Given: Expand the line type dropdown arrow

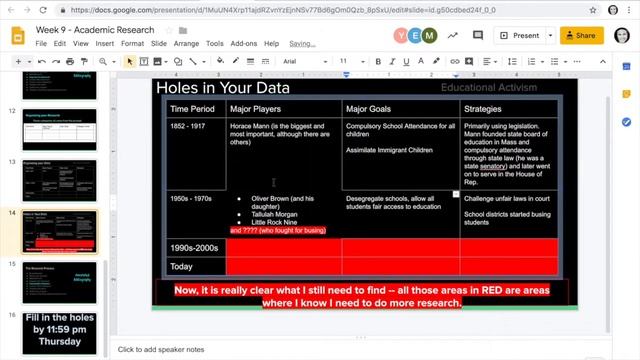Looking at the screenshot, I should tap(204, 62).
